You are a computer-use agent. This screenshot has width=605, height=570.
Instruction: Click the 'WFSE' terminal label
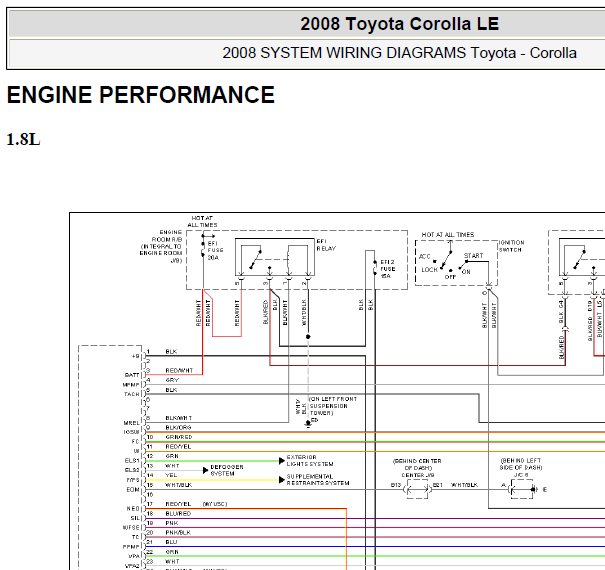pyautogui.click(x=131, y=528)
